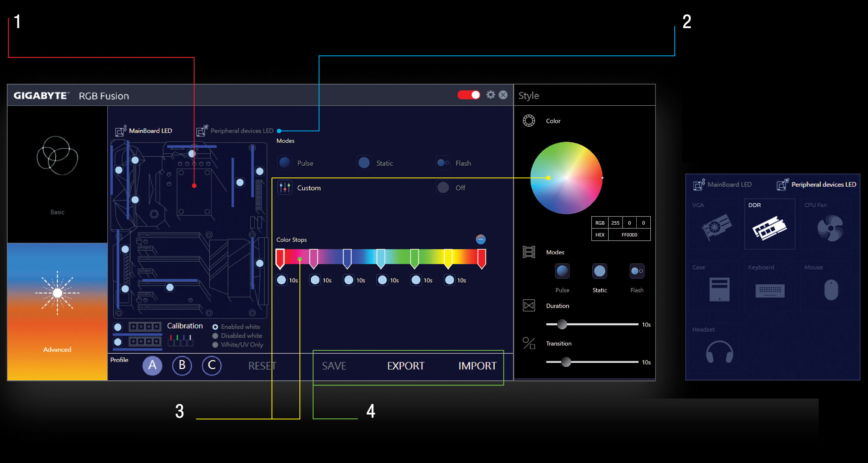The image size is (868, 463).
Task: Select the Keyboard device tile
Action: [770, 286]
